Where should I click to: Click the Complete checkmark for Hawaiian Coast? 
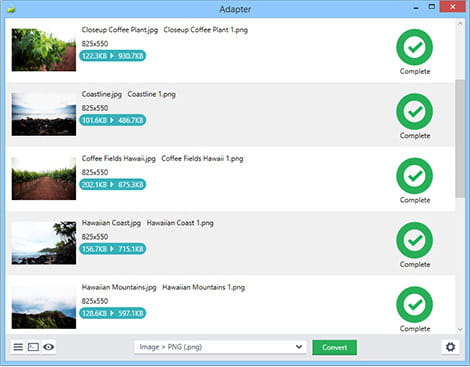(414, 240)
